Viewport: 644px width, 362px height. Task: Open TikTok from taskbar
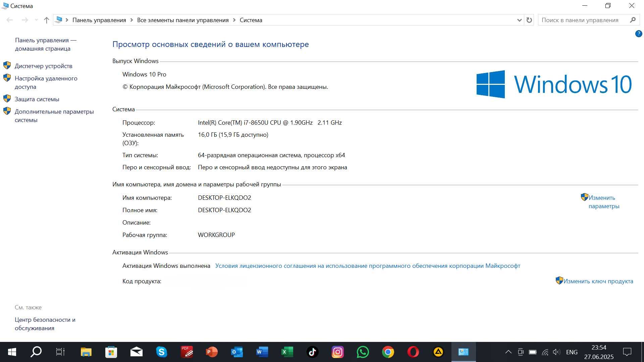(312, 352)
